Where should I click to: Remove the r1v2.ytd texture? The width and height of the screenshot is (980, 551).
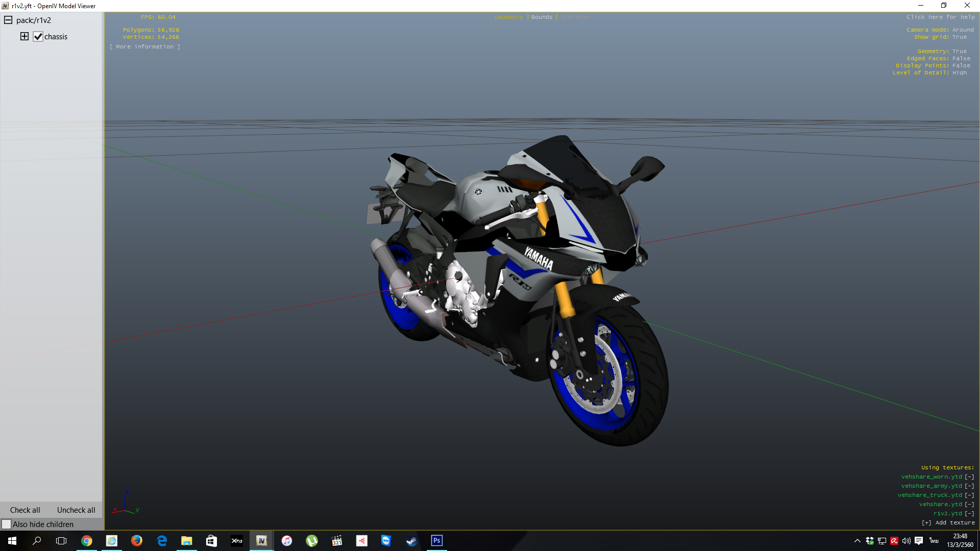click(x=969, y=514)
